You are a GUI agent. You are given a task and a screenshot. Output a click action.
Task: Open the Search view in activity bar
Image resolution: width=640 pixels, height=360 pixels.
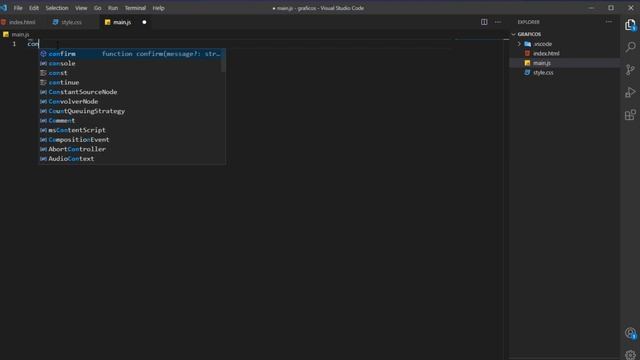(630, 47)
